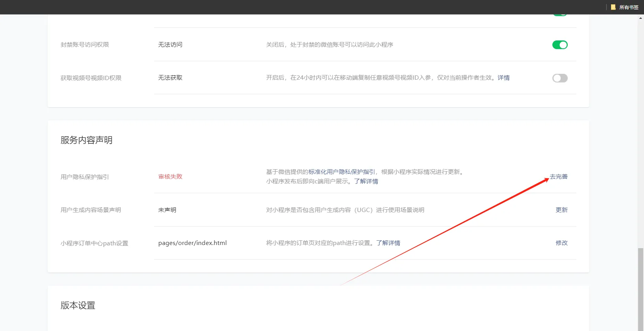Open the 标准化用户隐私保护指引 link
Image resolution: width=644 pixels, height=331 pixels.
pos(342,172)
